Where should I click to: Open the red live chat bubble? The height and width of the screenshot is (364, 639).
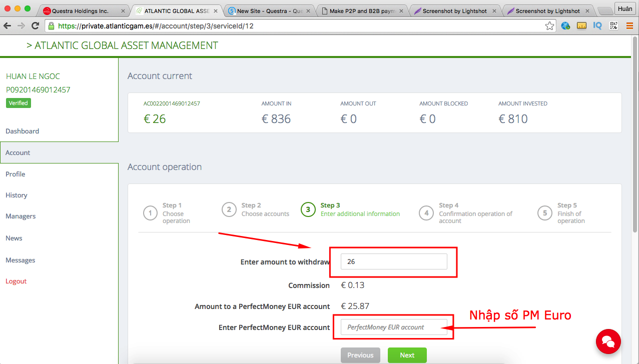click(608, 341)
